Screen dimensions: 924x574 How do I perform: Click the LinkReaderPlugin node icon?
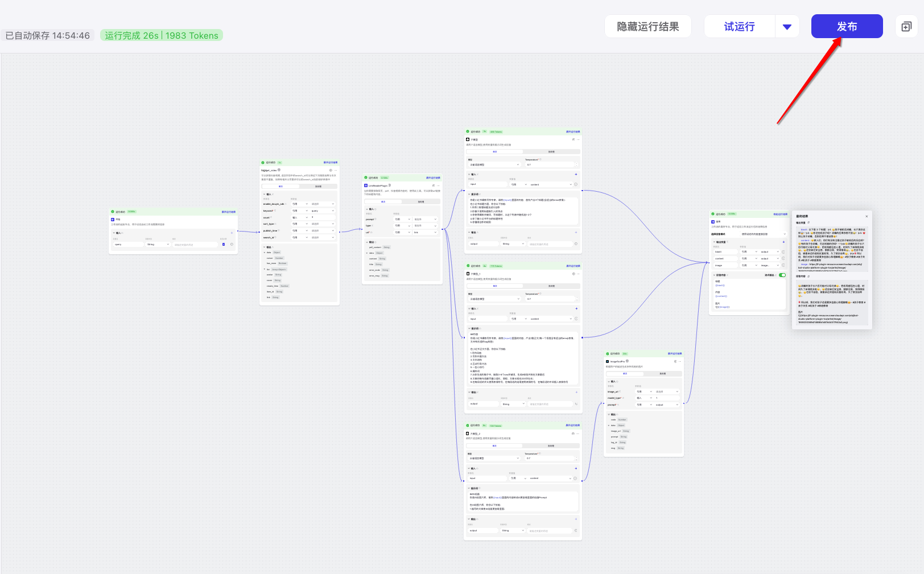[366, 185]
